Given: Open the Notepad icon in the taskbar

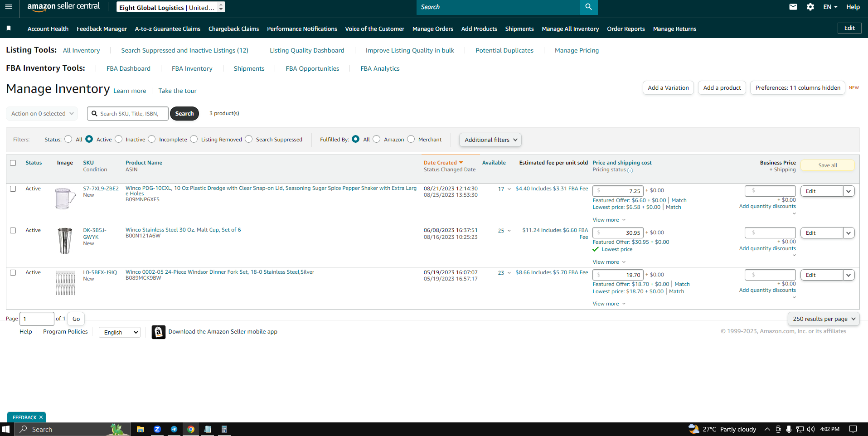Looking at the screenshot, I should click(x=208, y=429).
